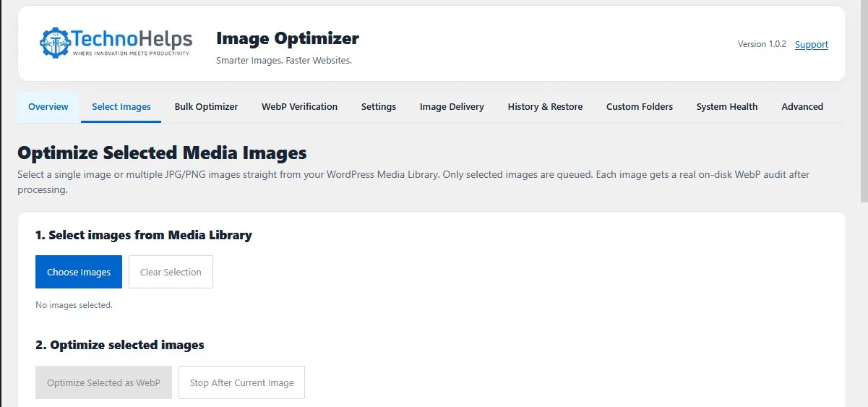This screenshot has height=407, width=868.
Task: Switch to the Advanced tab
Action: tap(802, 106)
